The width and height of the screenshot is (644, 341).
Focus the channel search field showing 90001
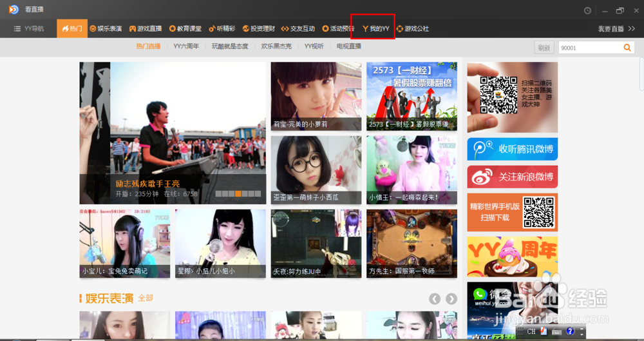pos(590,48)
